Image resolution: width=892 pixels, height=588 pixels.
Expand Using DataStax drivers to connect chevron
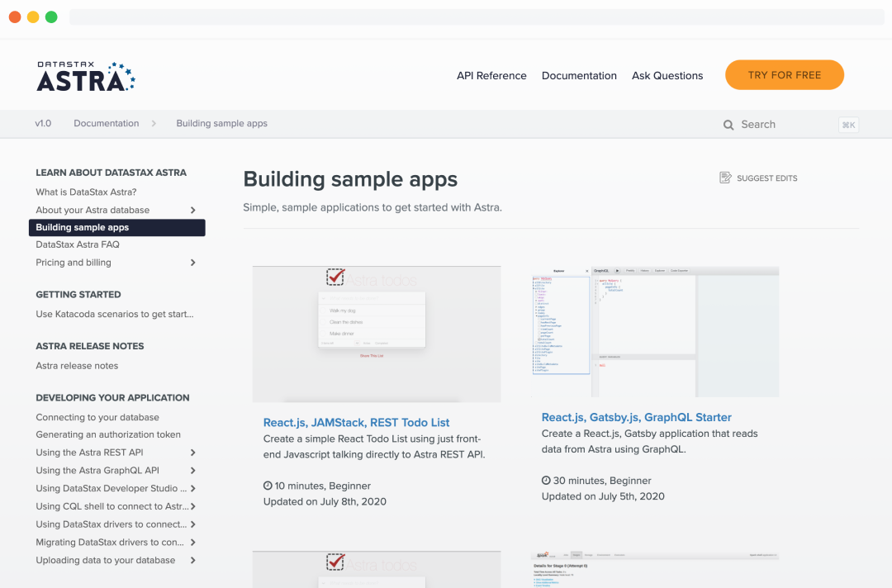tap(192, 524)
